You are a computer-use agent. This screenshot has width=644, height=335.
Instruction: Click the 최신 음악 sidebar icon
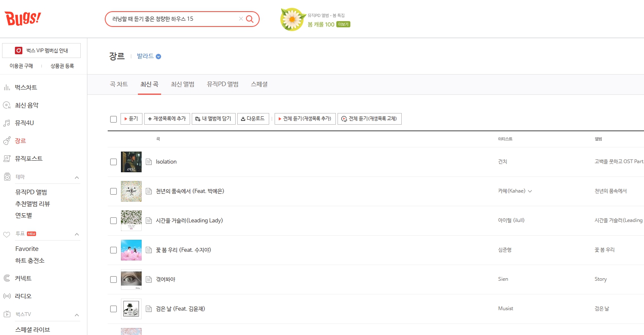tap(7, 105)
